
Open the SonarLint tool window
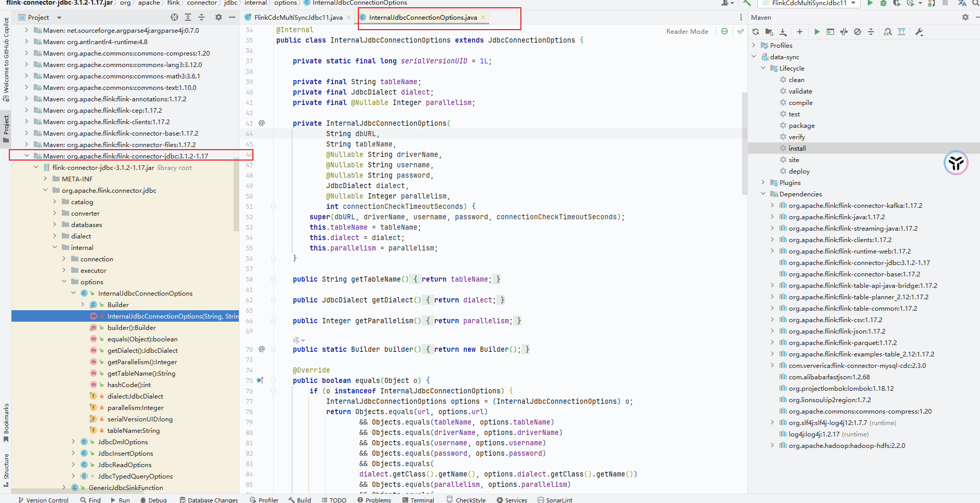tap(555, 499)
